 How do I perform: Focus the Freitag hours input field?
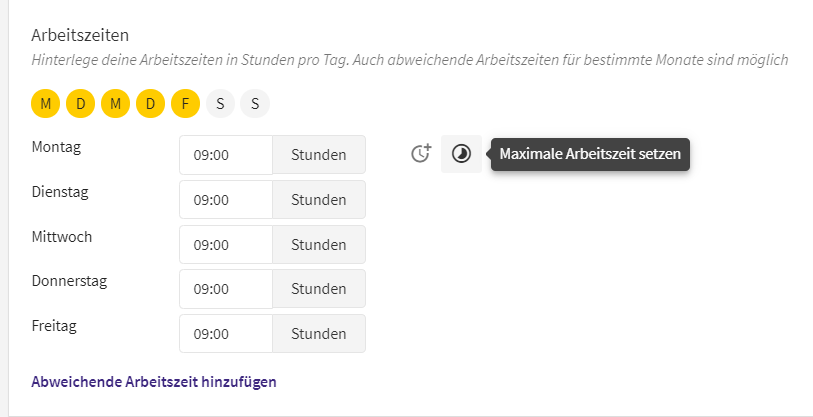(226, 333)
